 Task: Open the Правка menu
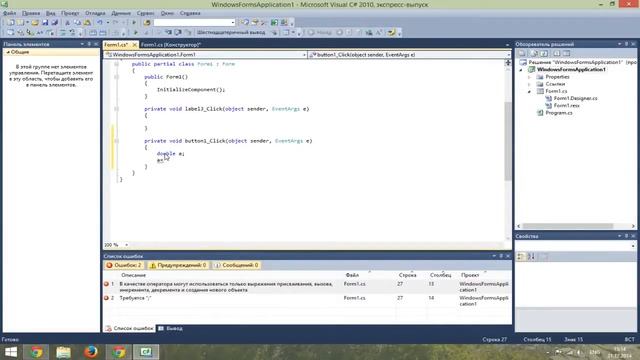(x=31, y=13)
